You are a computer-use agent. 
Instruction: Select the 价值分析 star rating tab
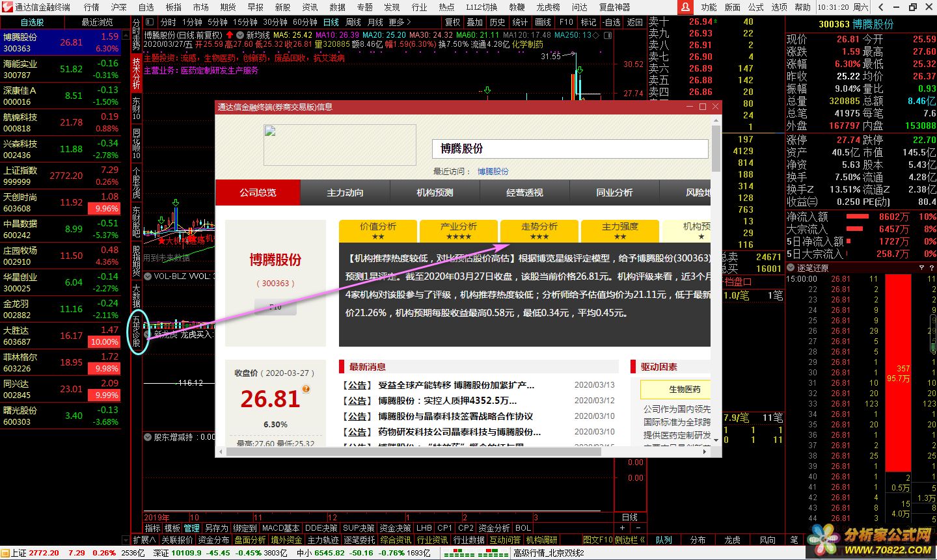(x=378, y=231)
